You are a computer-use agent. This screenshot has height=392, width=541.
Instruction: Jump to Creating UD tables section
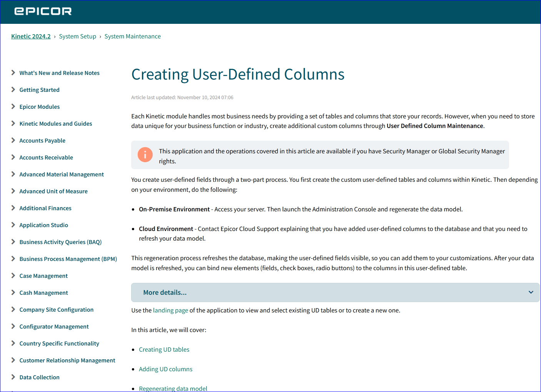click(x=164, y=349)
